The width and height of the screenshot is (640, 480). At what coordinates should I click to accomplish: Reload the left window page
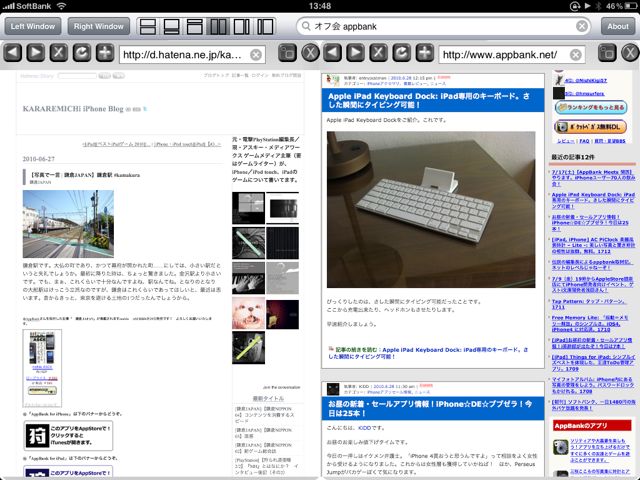pyautogui.click(x=82, y=53)
